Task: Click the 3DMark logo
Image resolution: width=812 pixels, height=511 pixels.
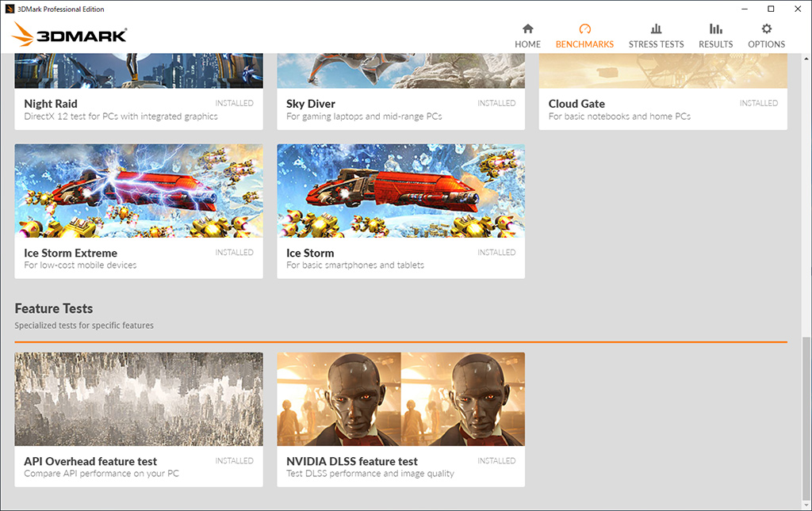Action: coord(70,35)
